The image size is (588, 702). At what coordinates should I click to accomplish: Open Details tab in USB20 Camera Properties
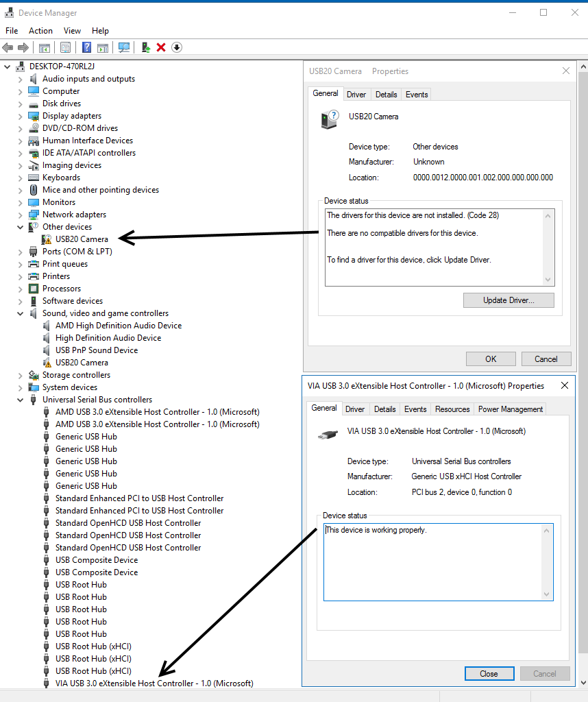387,95
